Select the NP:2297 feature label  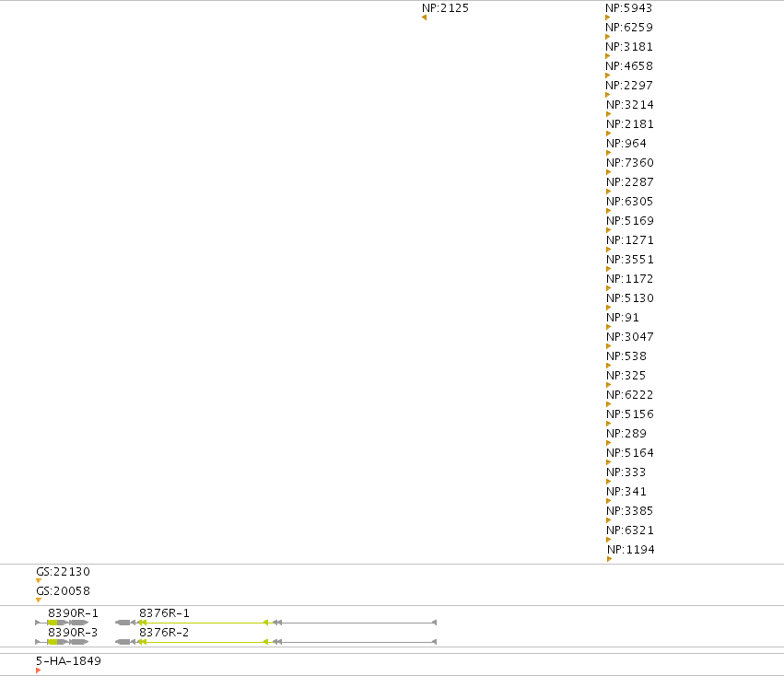click(629, 86)
